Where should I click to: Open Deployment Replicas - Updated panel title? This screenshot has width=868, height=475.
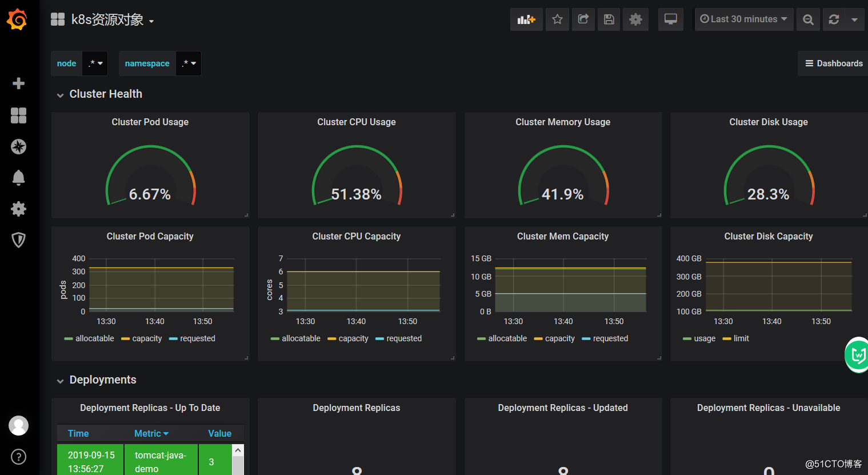tap(563, 408)
